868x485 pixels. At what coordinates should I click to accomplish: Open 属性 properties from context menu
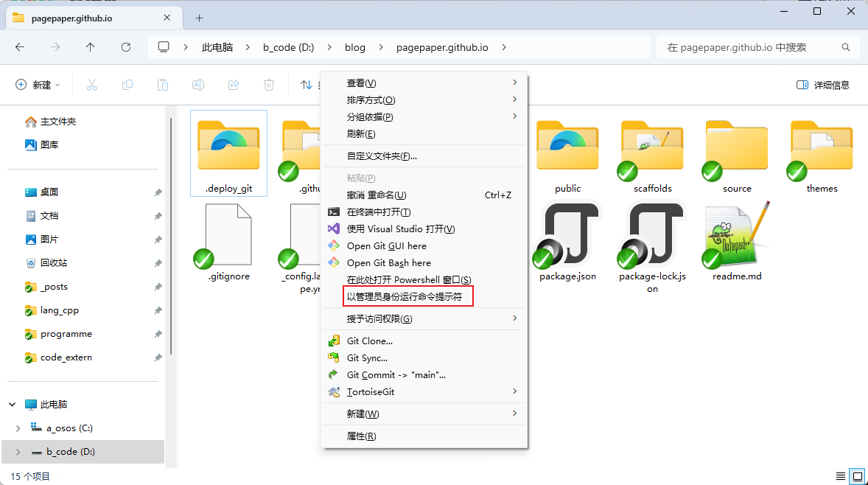point(361,436)
